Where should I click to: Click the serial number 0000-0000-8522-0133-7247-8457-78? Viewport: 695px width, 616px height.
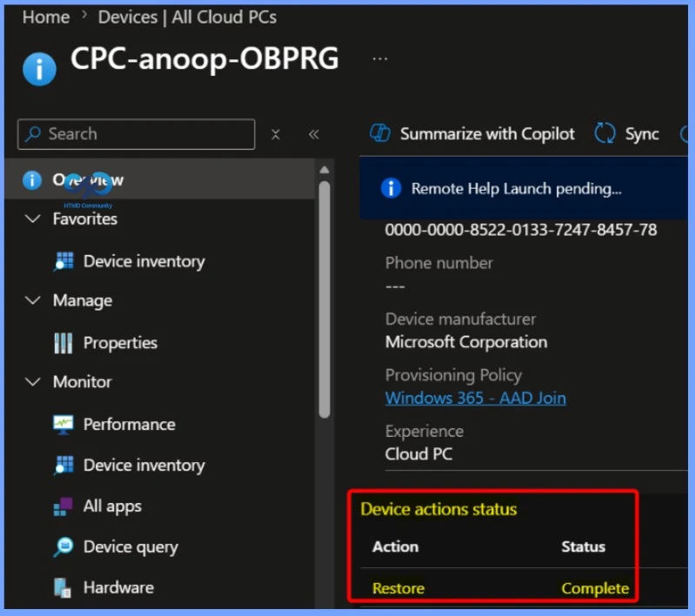coord(521,230)
